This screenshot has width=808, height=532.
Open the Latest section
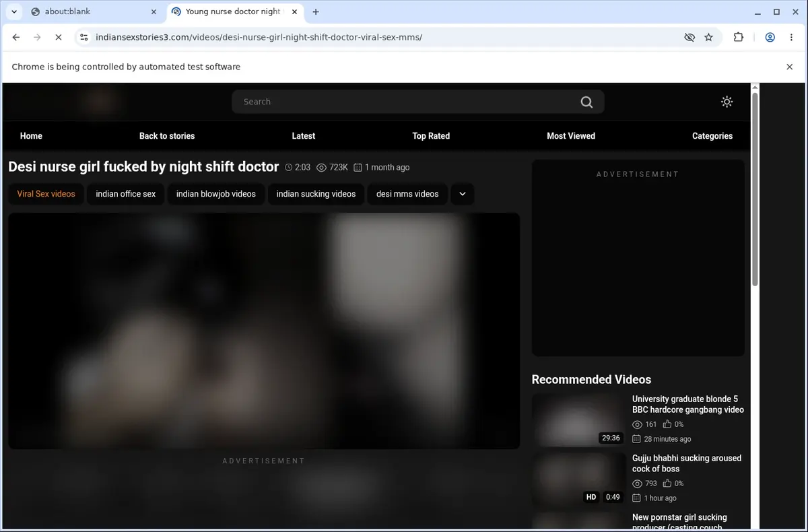click(304, 136)
